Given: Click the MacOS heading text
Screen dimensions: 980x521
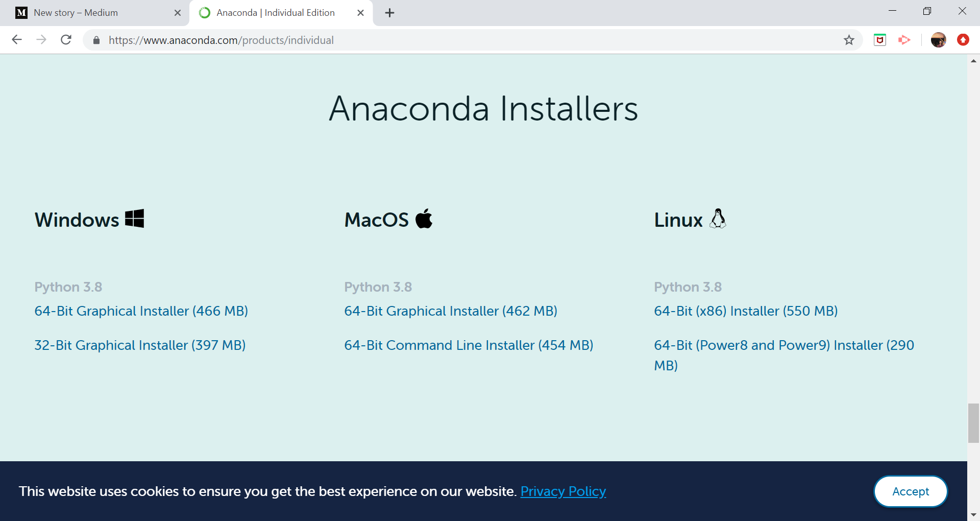Looking at the screenshot, I should tap(377, 220).
